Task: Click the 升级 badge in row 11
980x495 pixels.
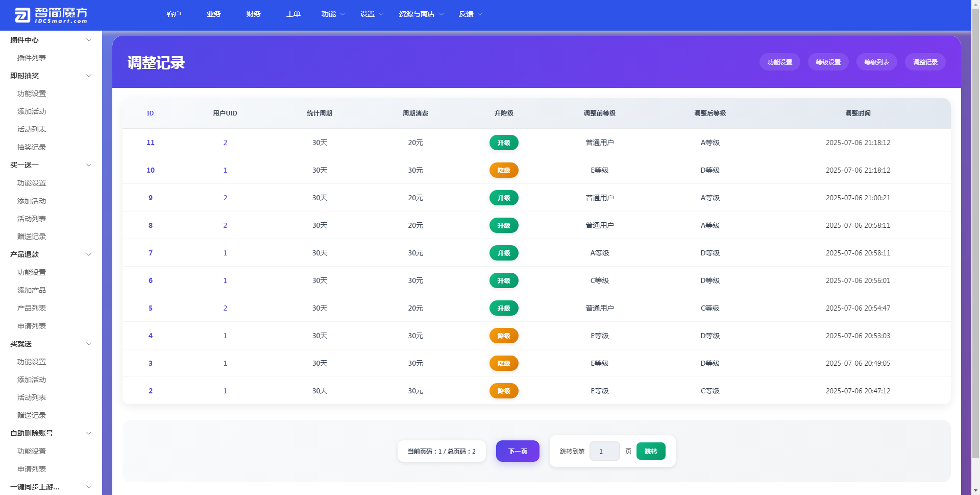Action: (504, 143)
